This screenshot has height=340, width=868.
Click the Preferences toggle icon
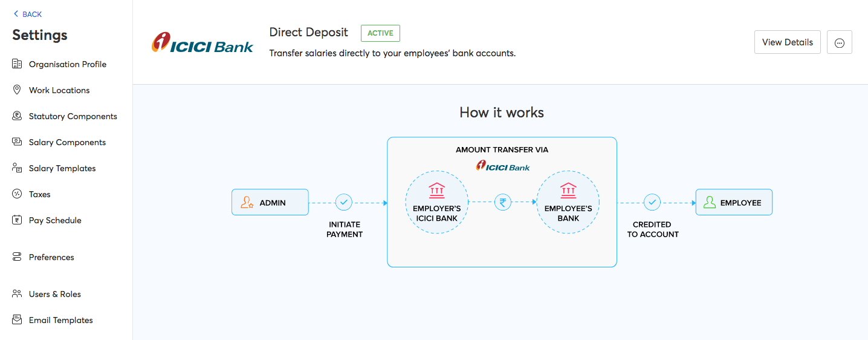(17, 257)
